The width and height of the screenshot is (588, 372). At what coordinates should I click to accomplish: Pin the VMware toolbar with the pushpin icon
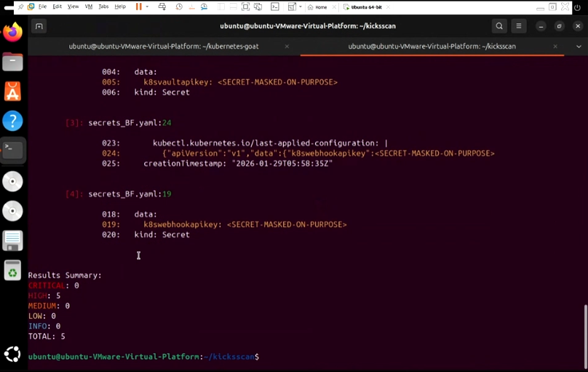coord(21,7)
